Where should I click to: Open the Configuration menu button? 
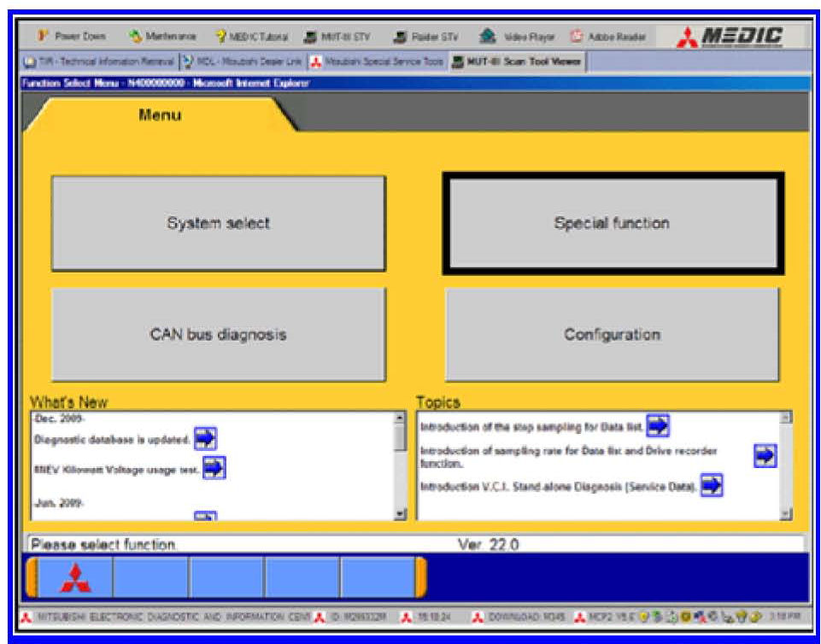click(612, 335)
